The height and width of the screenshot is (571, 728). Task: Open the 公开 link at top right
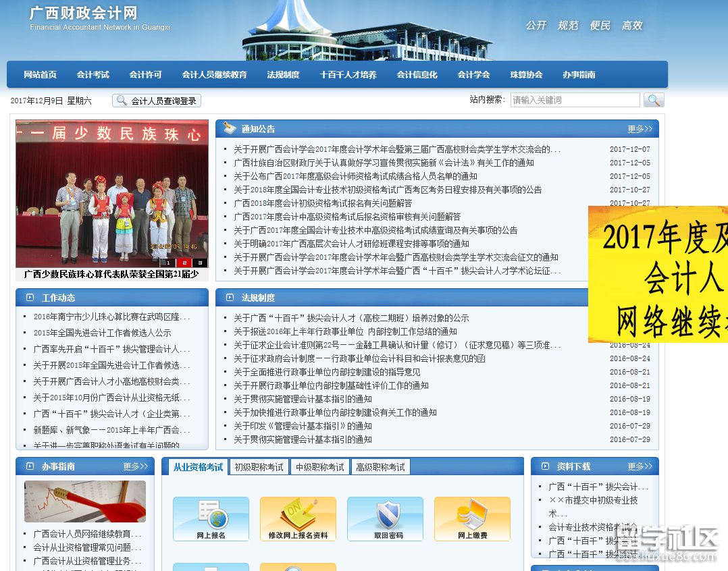pos(536,25)
